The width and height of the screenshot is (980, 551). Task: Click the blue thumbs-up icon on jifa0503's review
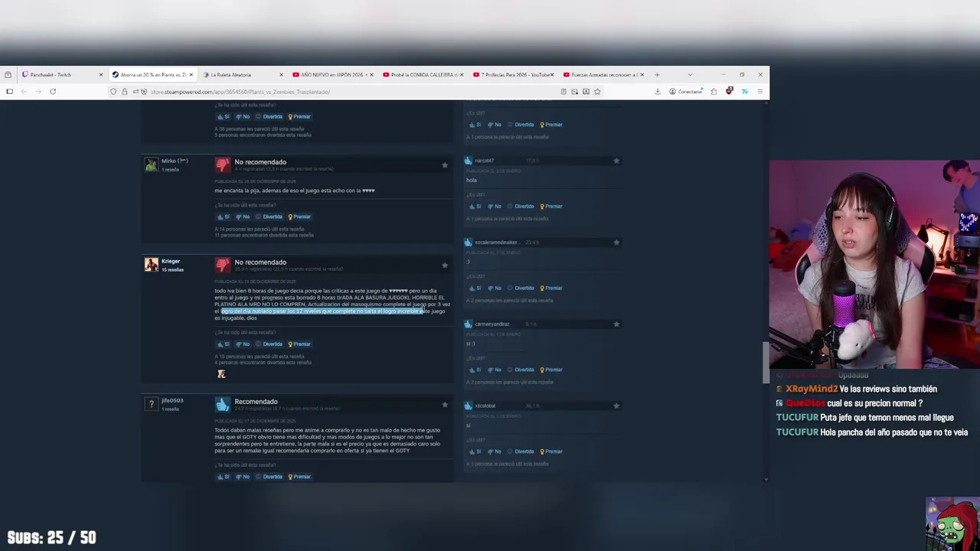pyautogui.click(x=222, y=404)
